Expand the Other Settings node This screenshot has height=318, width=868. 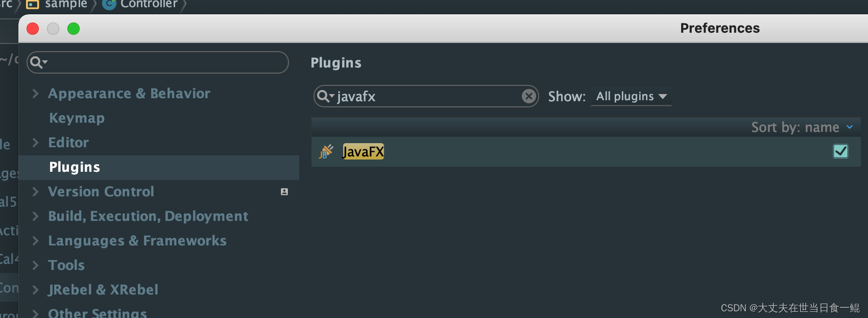click(x=35, y=313)
